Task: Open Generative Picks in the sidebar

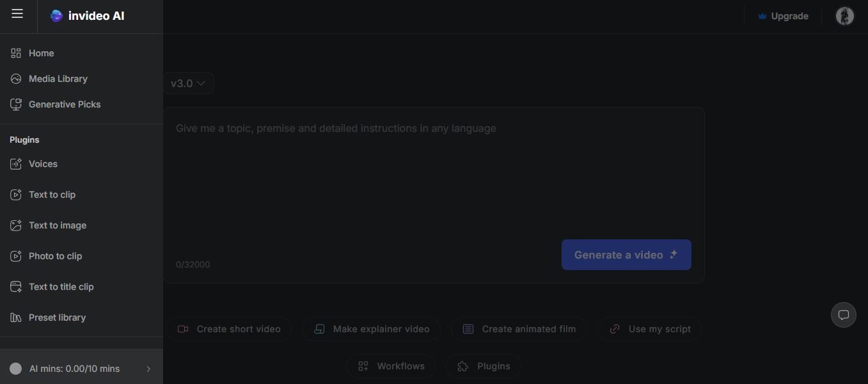Action: pos(64,104)
